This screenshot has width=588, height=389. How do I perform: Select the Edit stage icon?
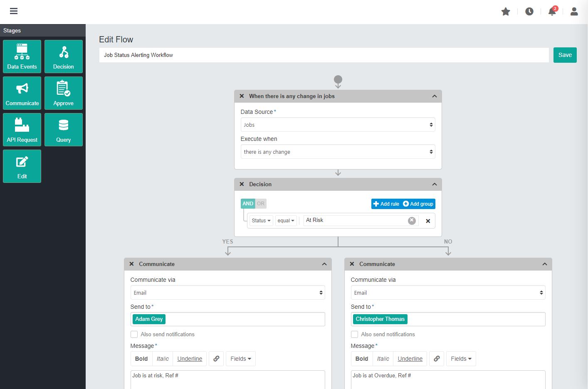(22, 166)
